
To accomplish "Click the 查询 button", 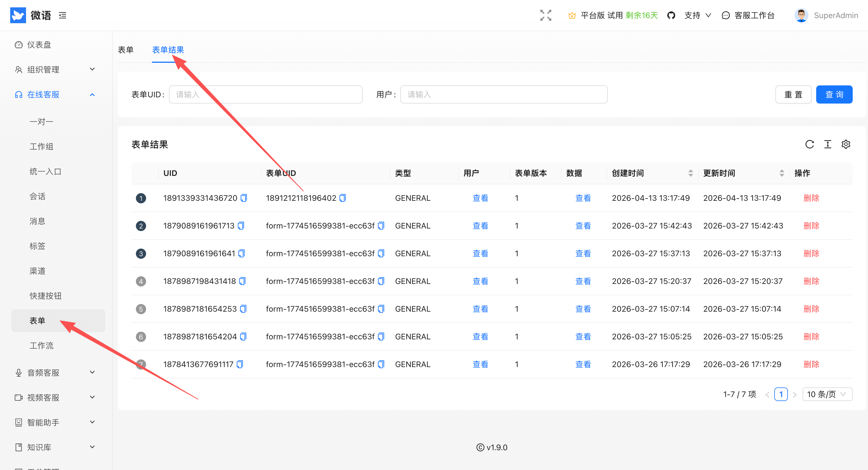I will click(834, 95).
